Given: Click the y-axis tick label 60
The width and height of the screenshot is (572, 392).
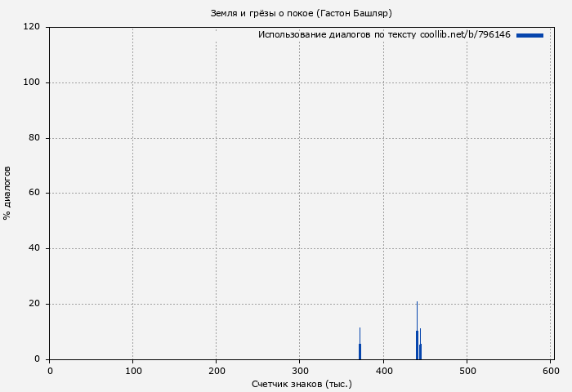Looking at the screenshot, I should (x=35, y=194).
